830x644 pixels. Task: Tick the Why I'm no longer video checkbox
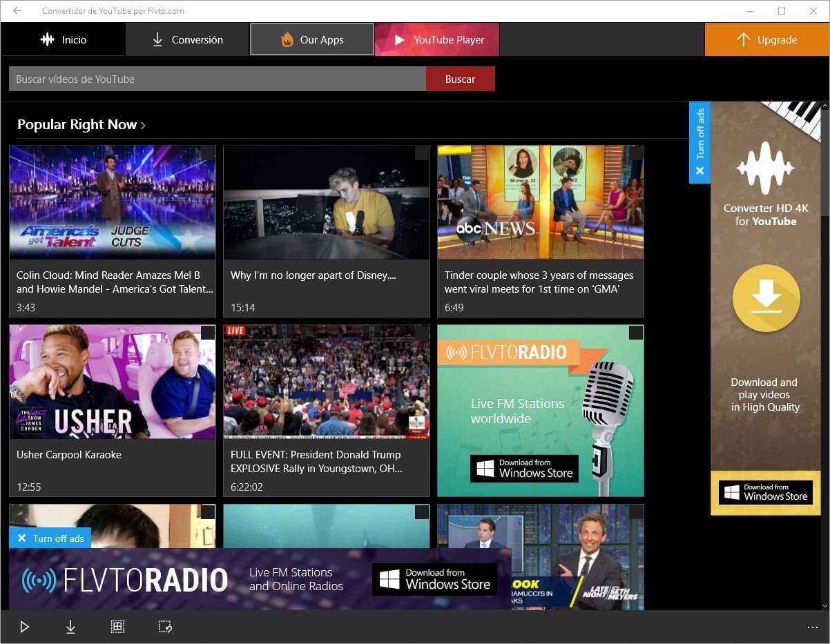422,153
